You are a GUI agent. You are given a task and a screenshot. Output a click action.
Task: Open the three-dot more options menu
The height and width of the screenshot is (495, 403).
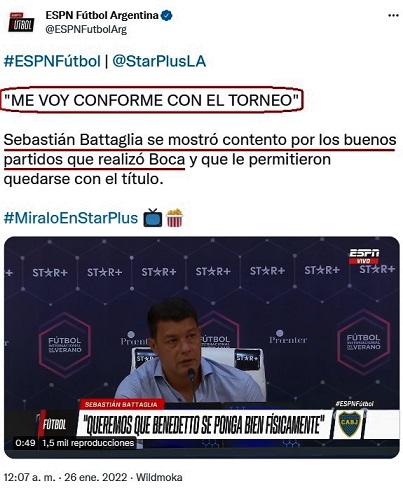click(x=393, y=15)
